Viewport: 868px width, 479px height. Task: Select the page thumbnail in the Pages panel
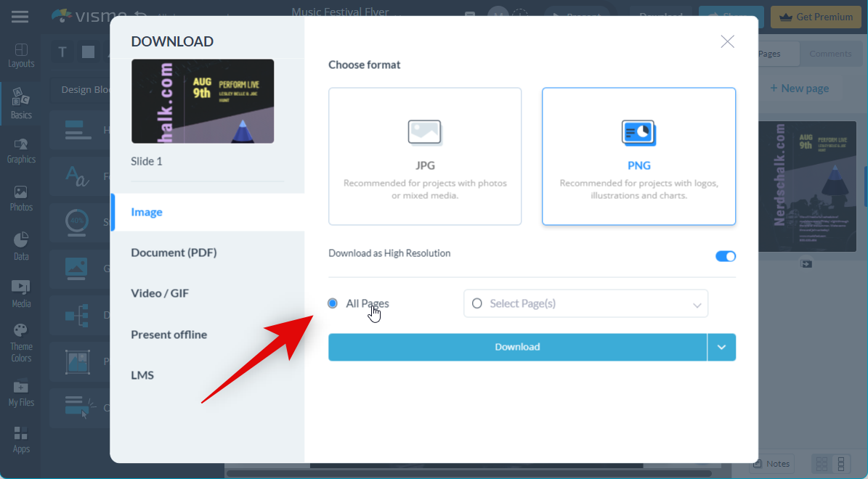pos(807,187)
